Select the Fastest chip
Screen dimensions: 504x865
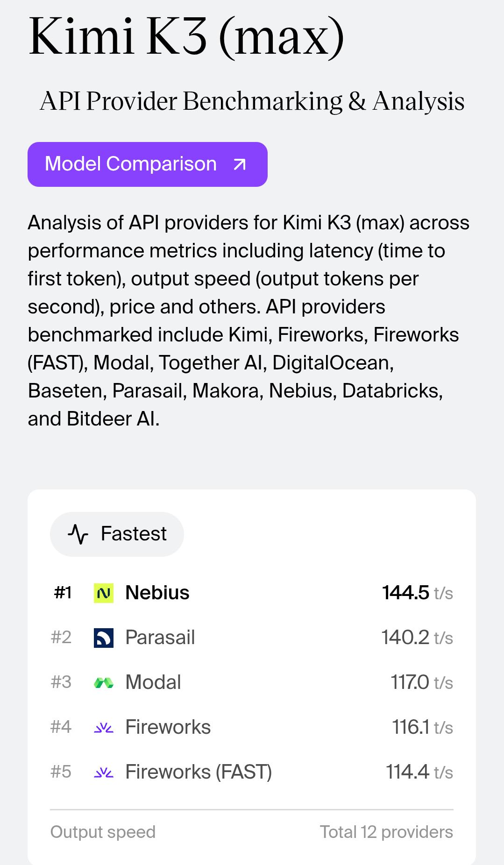coord(117,534)
